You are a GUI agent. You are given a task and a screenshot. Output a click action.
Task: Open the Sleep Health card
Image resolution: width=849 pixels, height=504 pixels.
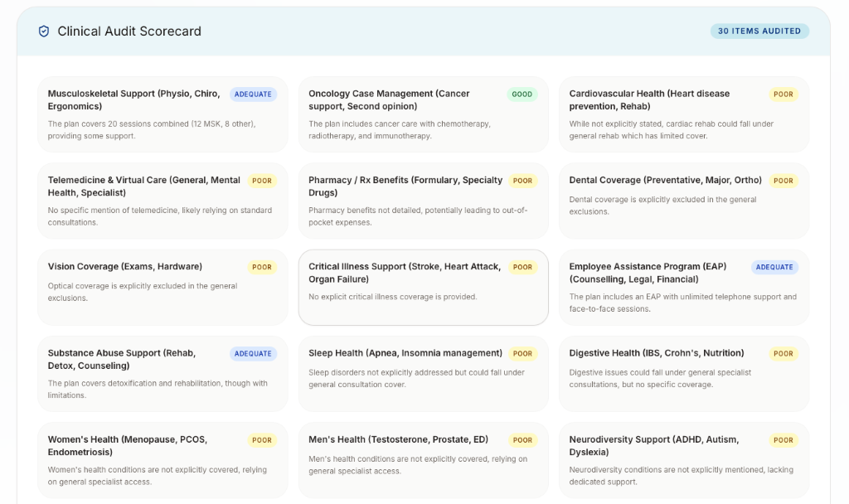click(423, 373)
